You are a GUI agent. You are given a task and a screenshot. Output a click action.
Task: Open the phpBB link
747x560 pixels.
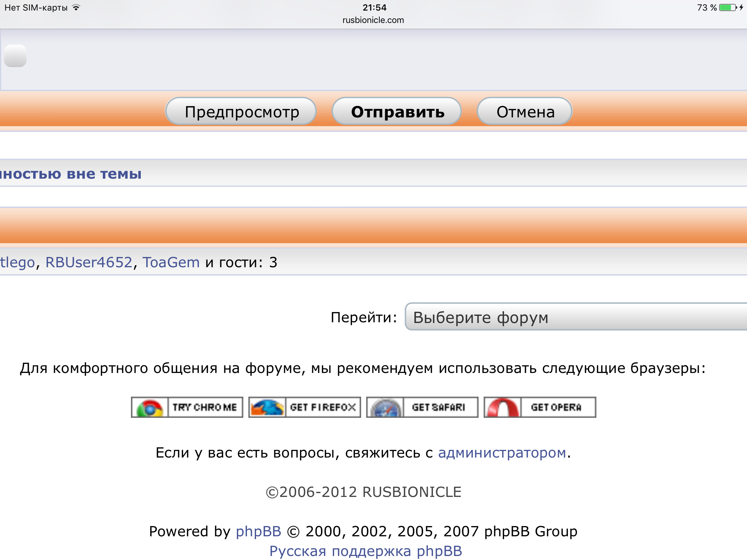click(x=259, y=531)
